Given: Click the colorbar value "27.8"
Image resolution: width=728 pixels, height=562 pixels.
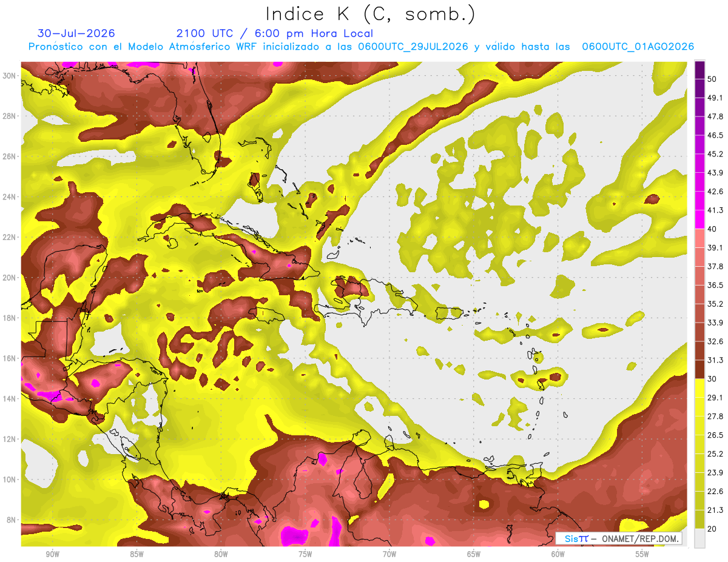Looking at the screenshot, I should pos(715,416).
